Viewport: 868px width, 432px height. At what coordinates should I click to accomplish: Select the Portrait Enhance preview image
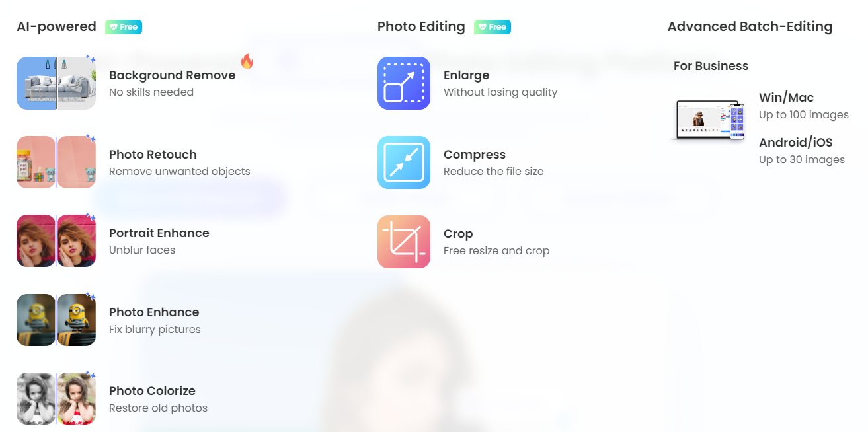coord(56,240)
